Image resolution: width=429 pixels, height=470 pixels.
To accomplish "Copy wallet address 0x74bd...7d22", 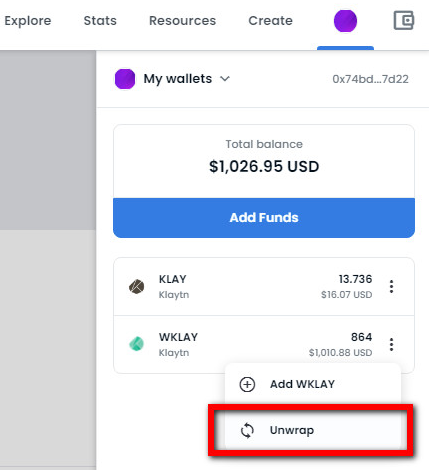I will [x=370, y=79].
